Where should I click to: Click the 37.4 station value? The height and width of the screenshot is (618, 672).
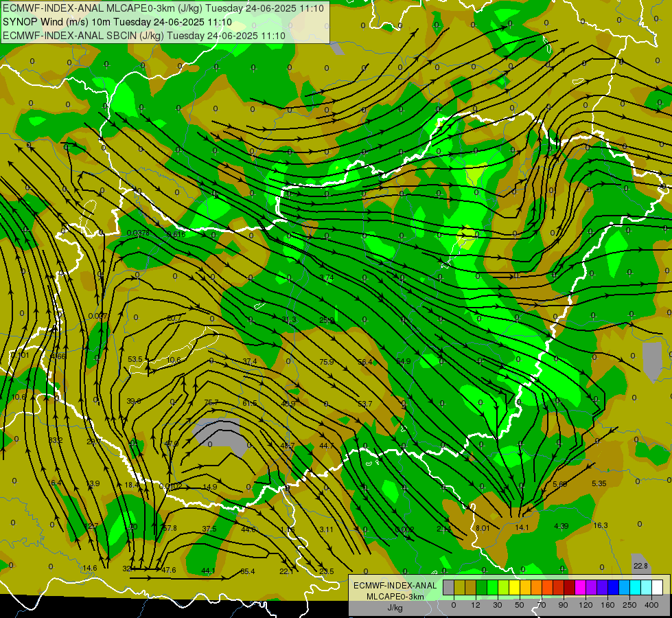coord(250,362)
